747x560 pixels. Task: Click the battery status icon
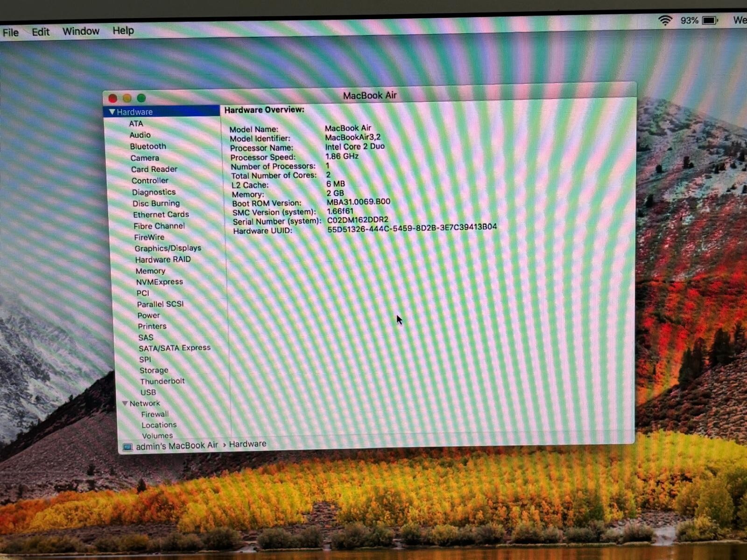pos(710,21)
